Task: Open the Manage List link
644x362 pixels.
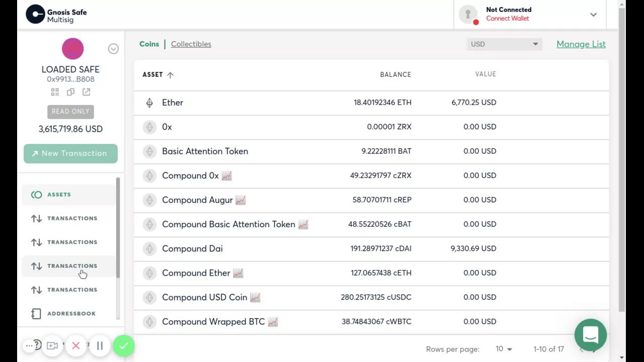Action: 581,44
